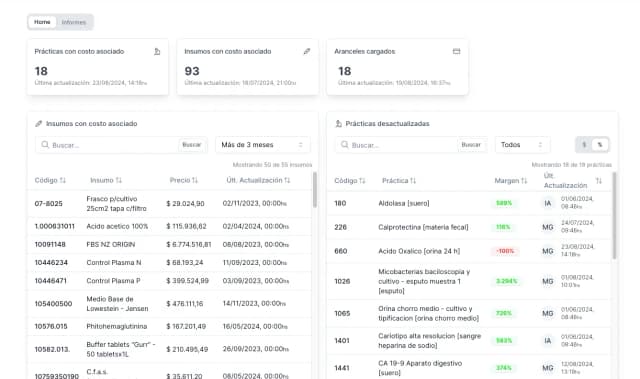Select Frasco p/cultivo 25cm2 row

point(170,204)
